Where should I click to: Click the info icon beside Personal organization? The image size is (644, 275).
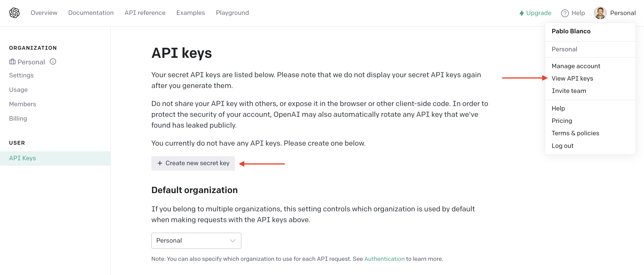pyautogui.click(x=53, y=61)
